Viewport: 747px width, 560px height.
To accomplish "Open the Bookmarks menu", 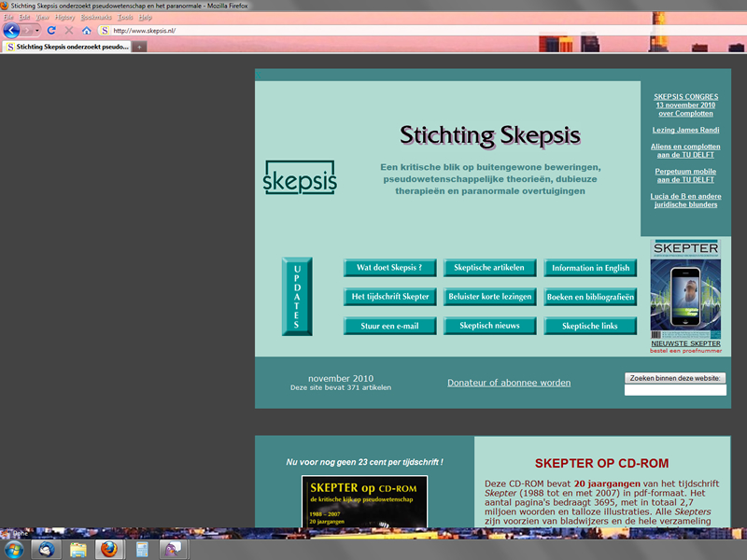I will [x=95, y=18].
